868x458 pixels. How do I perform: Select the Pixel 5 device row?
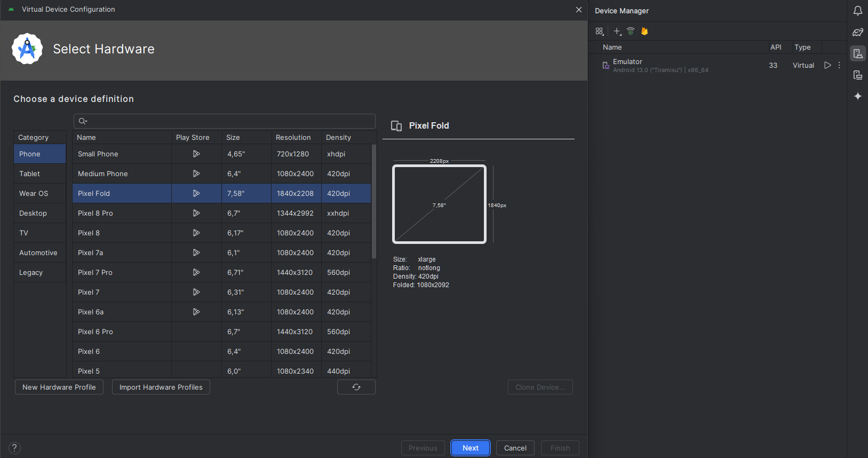[x=222, y=369]
